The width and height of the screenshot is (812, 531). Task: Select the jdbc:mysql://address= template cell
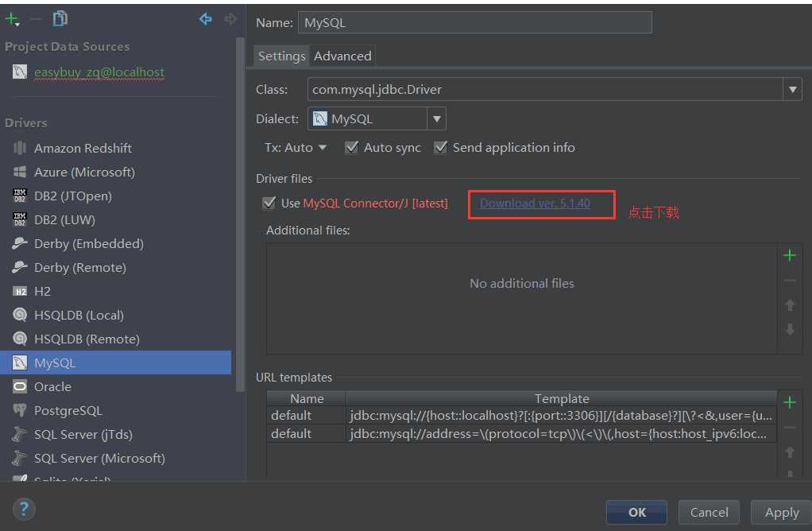tap(562, 433)
